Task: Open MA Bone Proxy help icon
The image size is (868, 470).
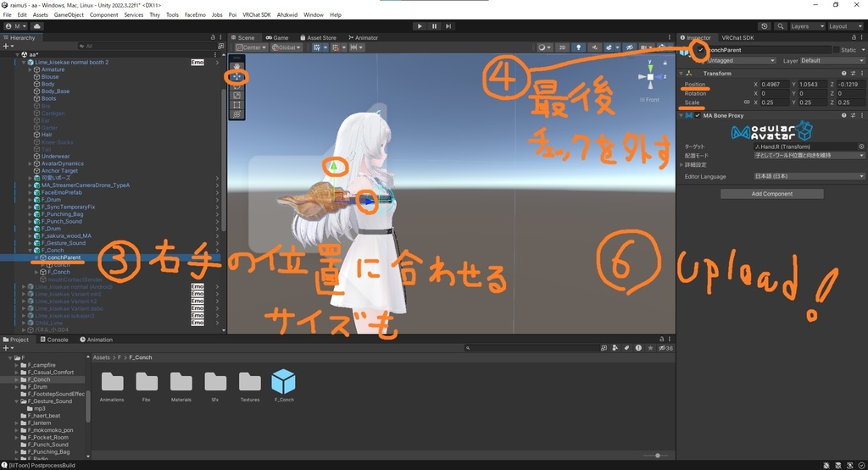Action: point(843,115)
